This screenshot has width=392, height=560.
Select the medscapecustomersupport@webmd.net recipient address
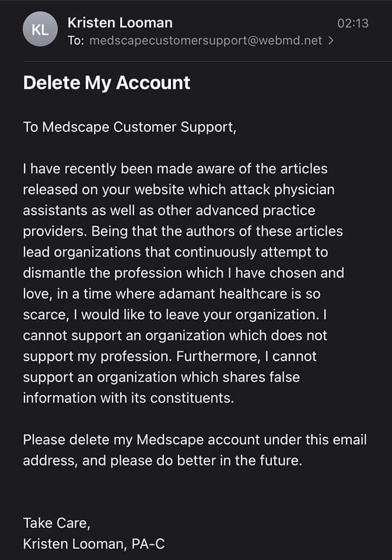click(206, 41)
